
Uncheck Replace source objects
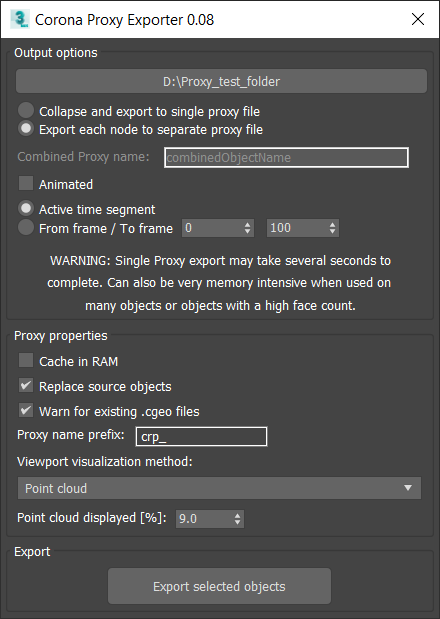pos(26,385)
